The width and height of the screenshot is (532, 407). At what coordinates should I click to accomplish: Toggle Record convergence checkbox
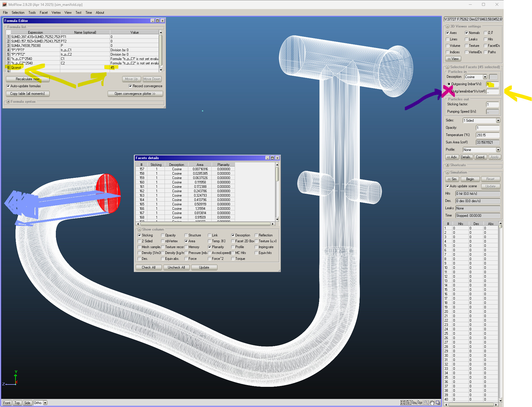[x=130, y=86]
